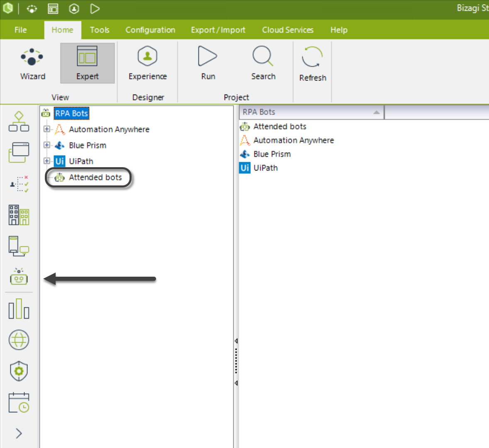Click Automation Anywhere in the right list
489x448 pixels.
293,140
